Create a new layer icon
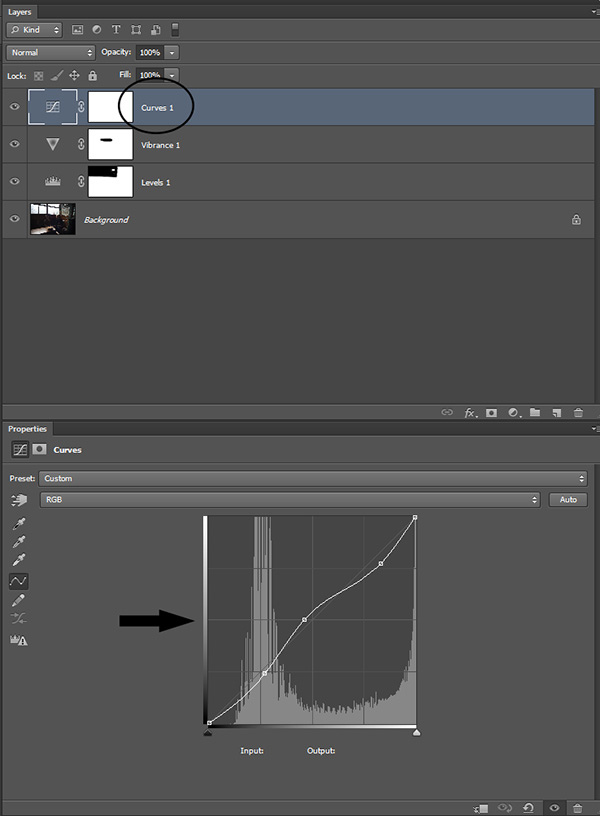Image resolution: width=600 pixels, height=816 pixels. tap(556, 413)
